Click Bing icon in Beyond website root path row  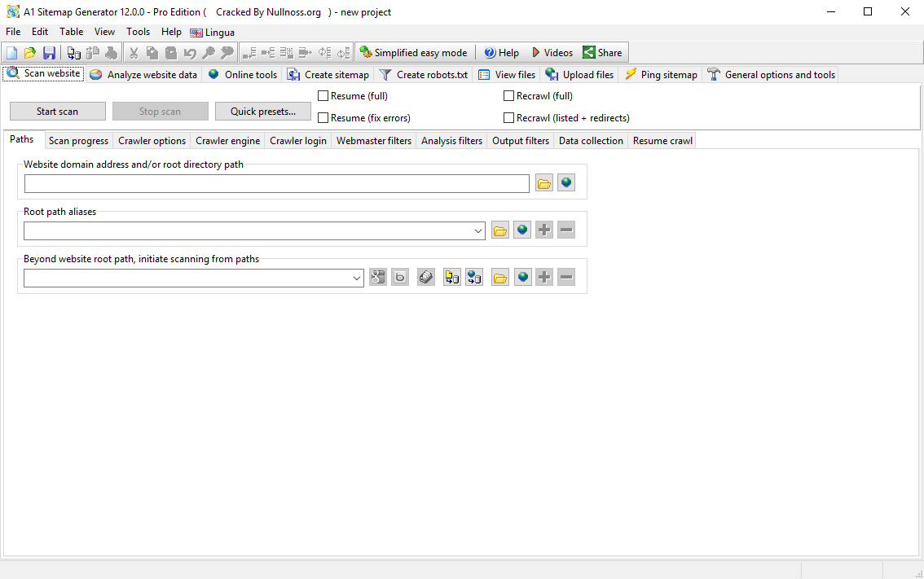tap(400, 278)
